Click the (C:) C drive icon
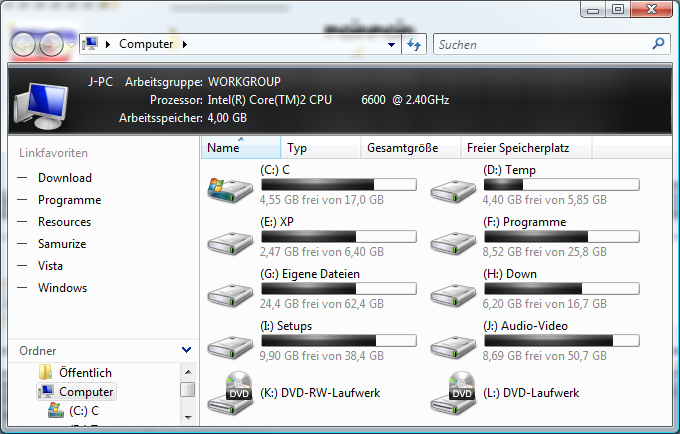The image size is (680, 434). pyautogui.click(x=230, y=190)
